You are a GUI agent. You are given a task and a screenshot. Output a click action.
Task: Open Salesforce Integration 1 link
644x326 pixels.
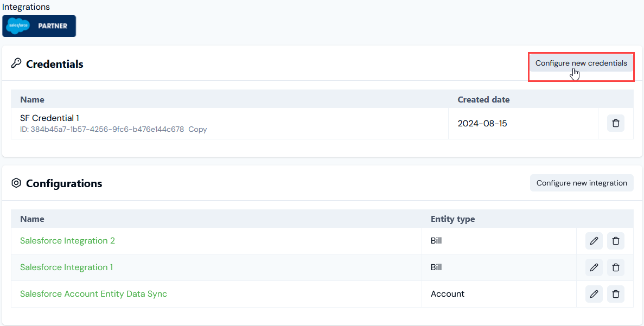(x=67, y=267)
